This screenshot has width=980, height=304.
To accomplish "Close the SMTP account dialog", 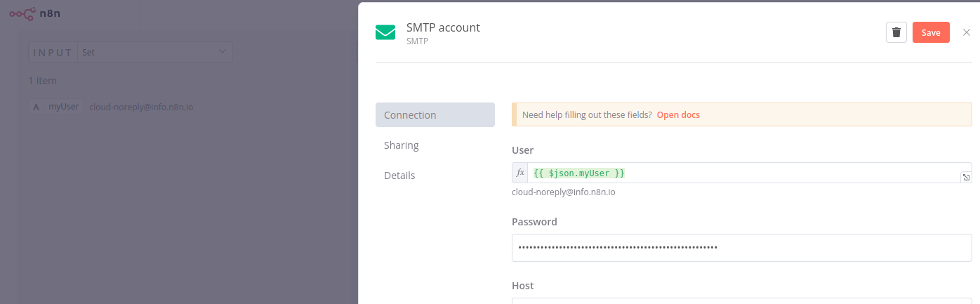I will coord(967,32).
